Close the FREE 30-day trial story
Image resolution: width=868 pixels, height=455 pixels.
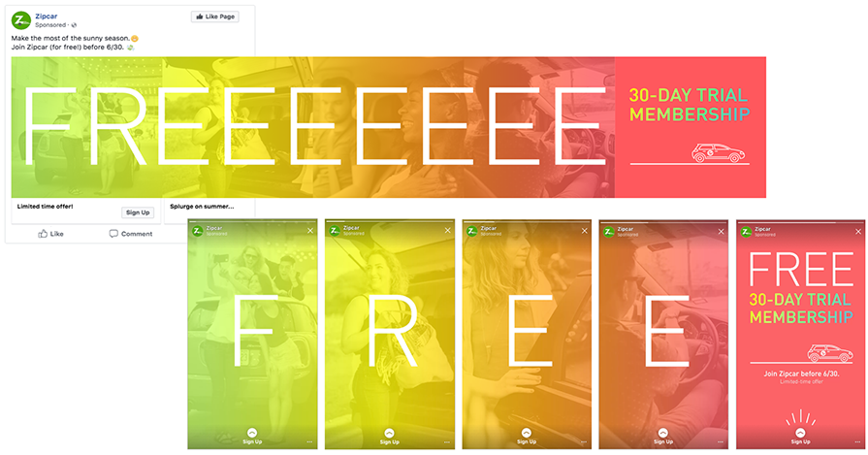pyautogui.click(x=858, y=231)
